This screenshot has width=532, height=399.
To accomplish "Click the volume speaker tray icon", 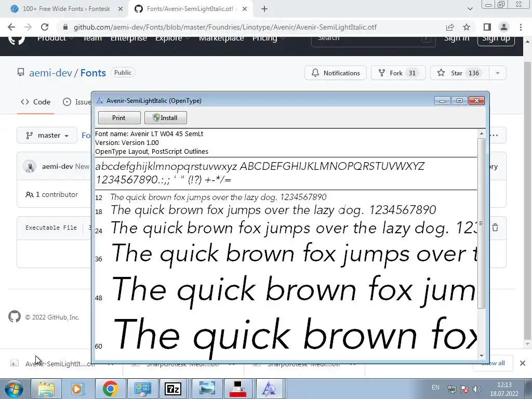I will (477, 389).
